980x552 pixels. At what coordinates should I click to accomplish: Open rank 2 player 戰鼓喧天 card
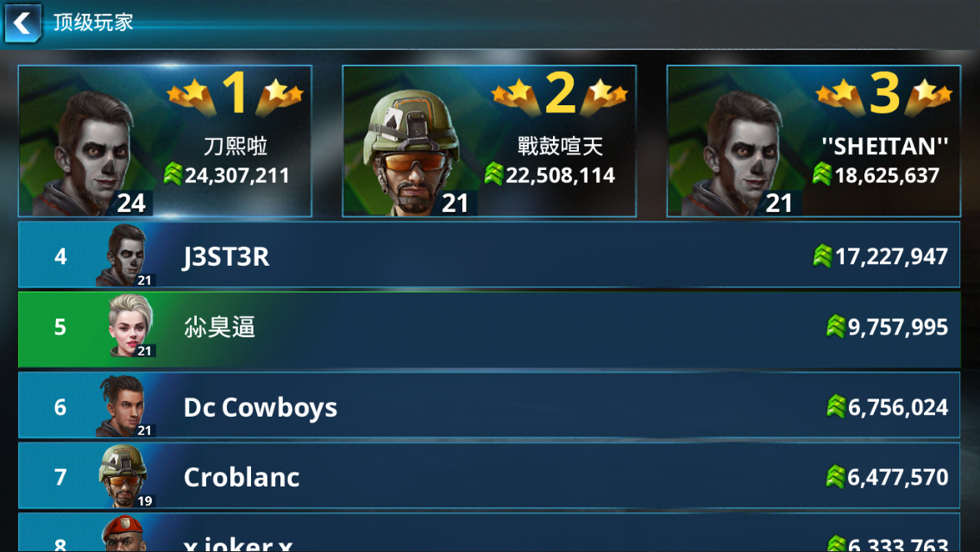(489, 141)
